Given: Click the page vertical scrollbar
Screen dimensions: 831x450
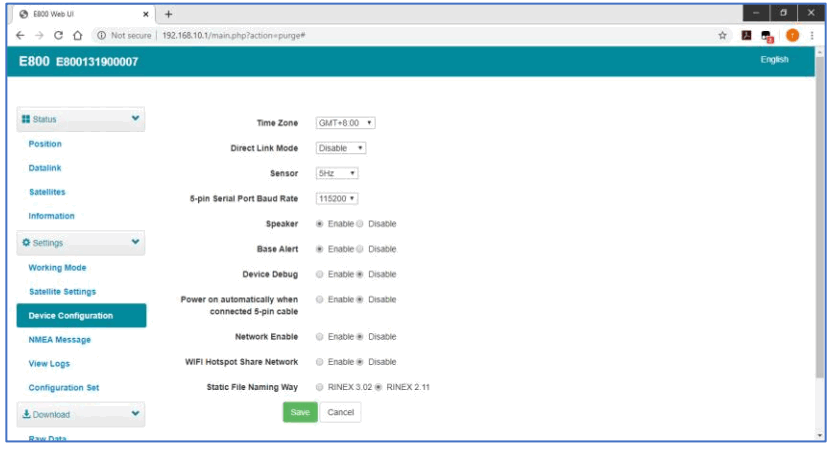Looking at the screenshot, I should click(x=820, y=219).
